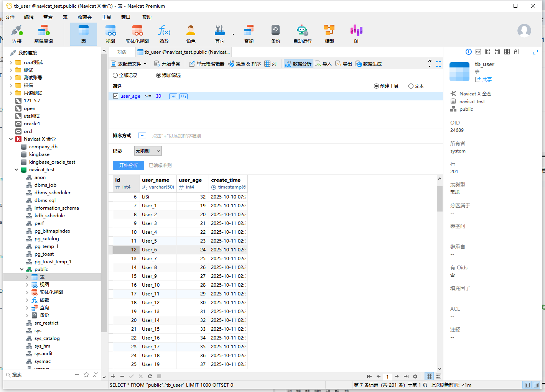Open the AI assistant panel icon

(517, 52)
